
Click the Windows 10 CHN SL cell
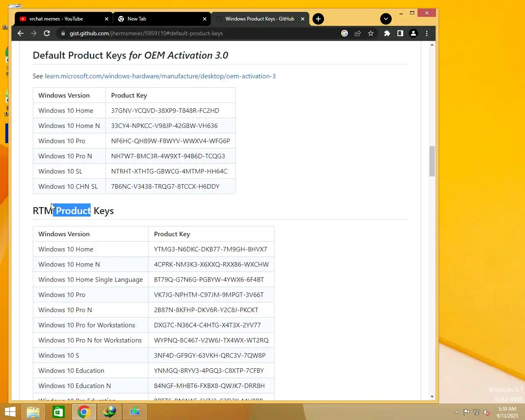coord(69,187)
